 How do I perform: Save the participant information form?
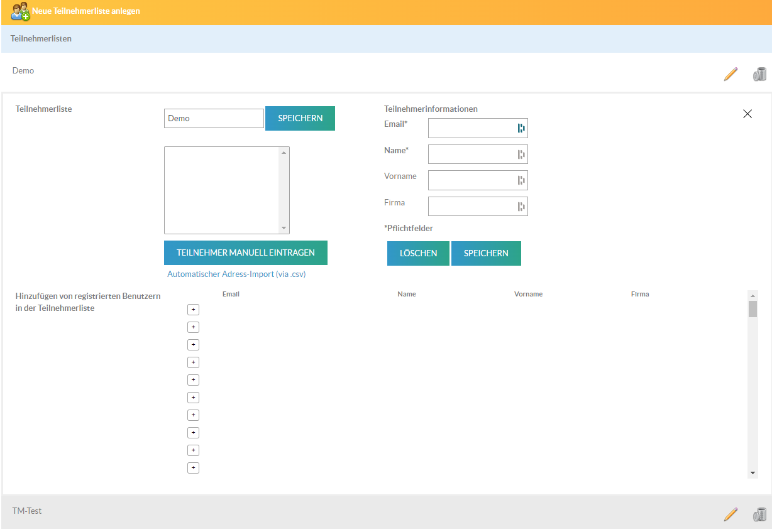[486, 253]
